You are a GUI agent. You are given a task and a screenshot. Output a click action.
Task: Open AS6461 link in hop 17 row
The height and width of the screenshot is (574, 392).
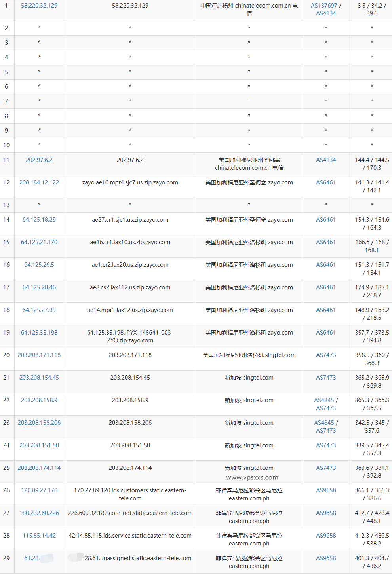pos(326,287)
